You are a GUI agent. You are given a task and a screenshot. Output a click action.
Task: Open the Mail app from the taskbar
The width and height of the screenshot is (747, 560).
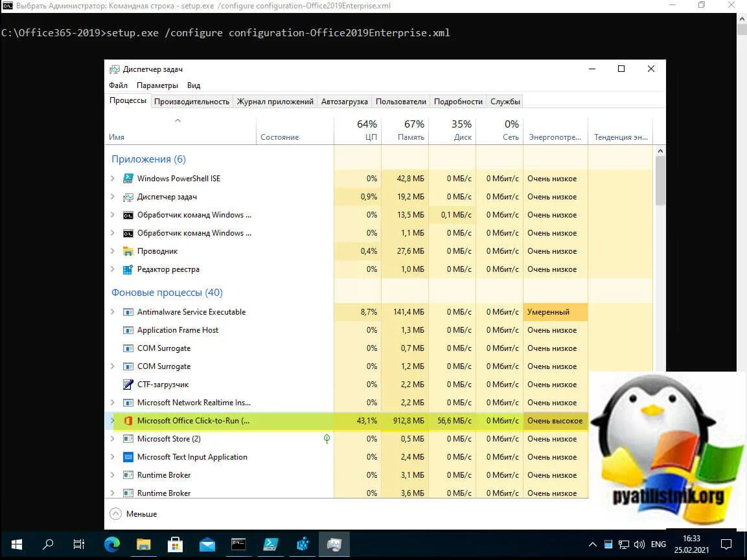pyautogui.click(x=207, y=544)
